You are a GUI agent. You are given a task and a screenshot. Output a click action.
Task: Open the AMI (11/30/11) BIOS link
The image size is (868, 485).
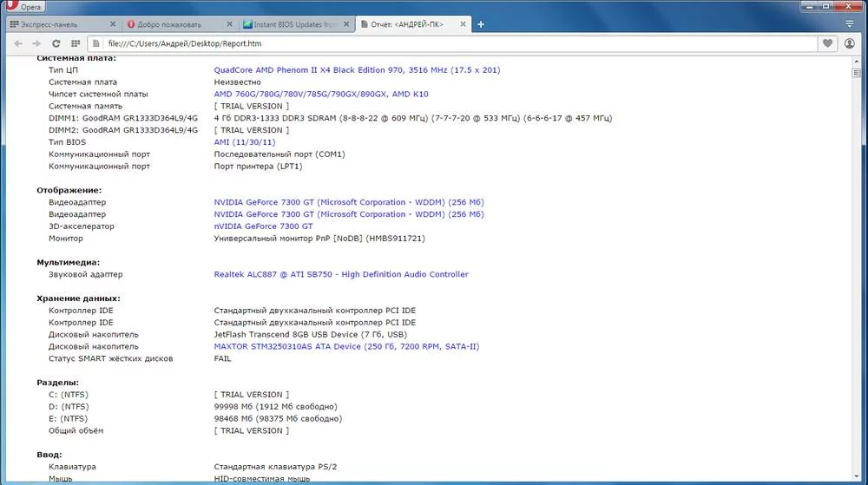tap(245, 142)
